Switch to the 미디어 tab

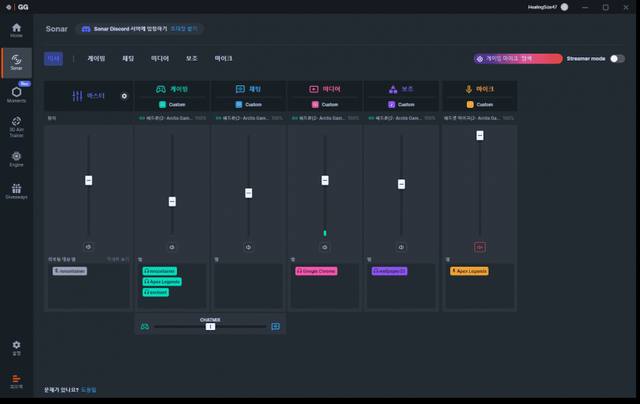click(x=160, y=59)
